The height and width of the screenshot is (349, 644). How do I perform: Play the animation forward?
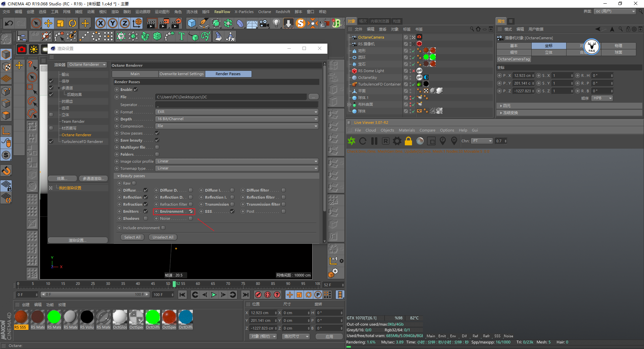(x=214, y=295)
